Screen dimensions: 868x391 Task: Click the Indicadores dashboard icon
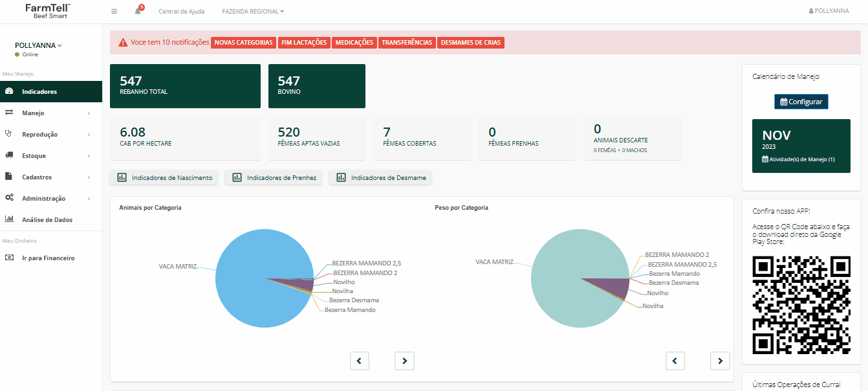(9, 91)
